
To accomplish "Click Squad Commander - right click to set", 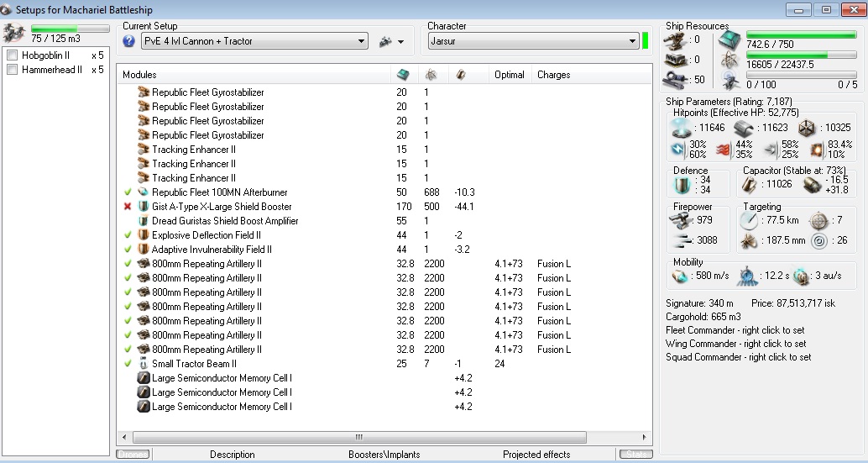I will click(x=739, y=357).
